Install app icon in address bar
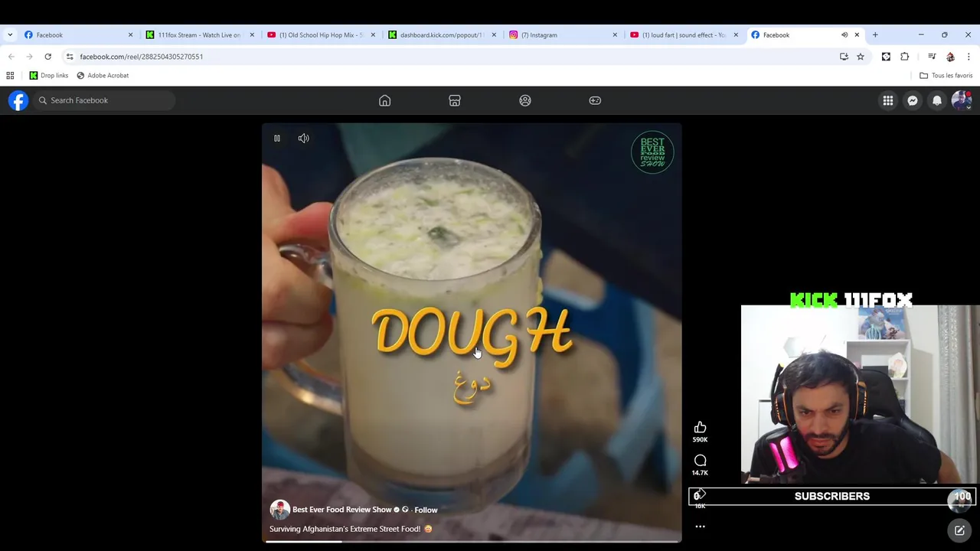 [x=844, y=57]
